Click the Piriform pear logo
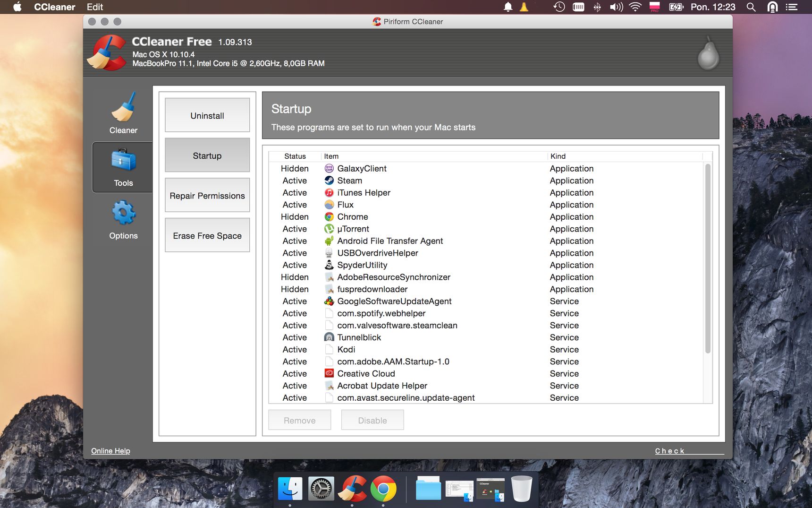This screenshot has height=508, width=812. click(x=708, y=53)
